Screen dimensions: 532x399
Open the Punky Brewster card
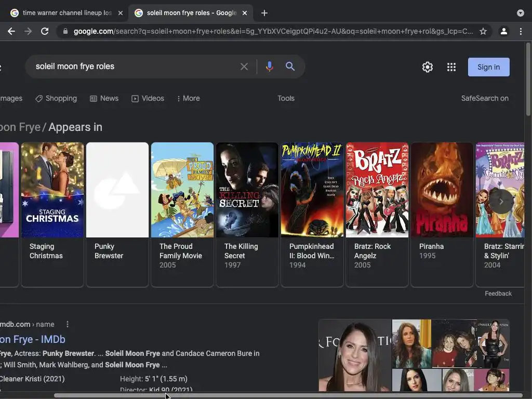pos(117,215)
